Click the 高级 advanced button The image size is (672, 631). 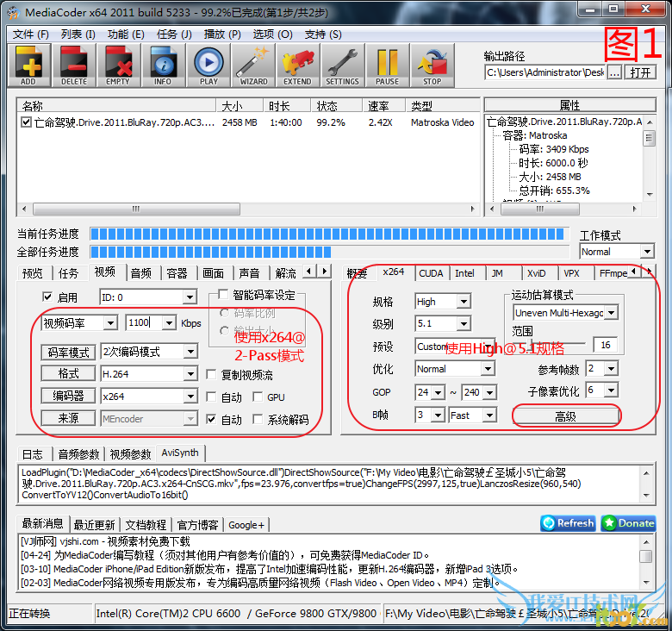point(566,415)
